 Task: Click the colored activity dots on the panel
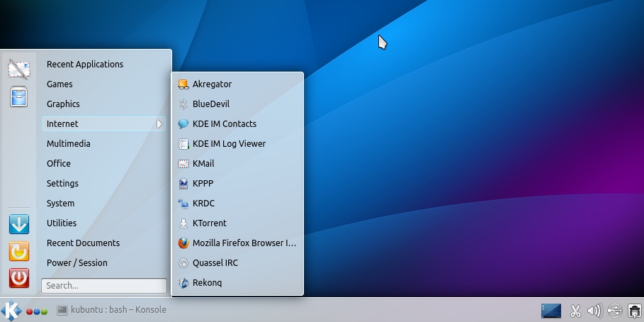point(37,312)
